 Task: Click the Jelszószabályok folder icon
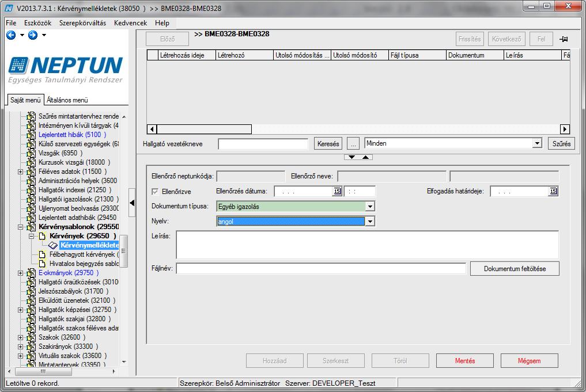(31, 291)
